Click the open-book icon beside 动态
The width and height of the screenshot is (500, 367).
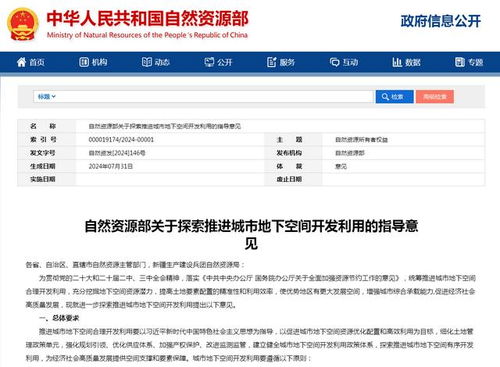(147, 62)
